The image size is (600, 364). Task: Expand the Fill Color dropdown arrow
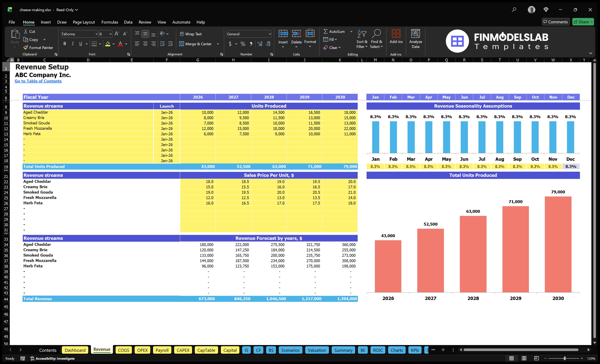click(113, 44)
